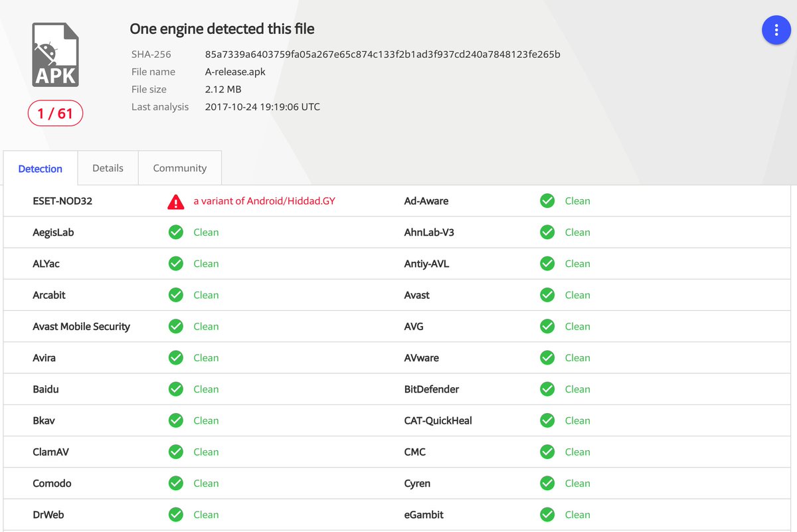
Task: Click the AVware engine name
Action: (x=422, y=358)
